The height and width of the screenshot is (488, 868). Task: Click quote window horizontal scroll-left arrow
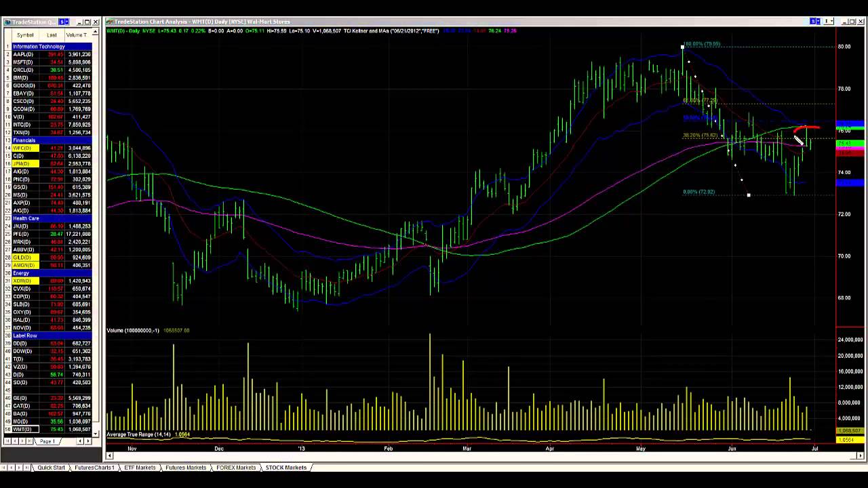click(x=80, y=441)
